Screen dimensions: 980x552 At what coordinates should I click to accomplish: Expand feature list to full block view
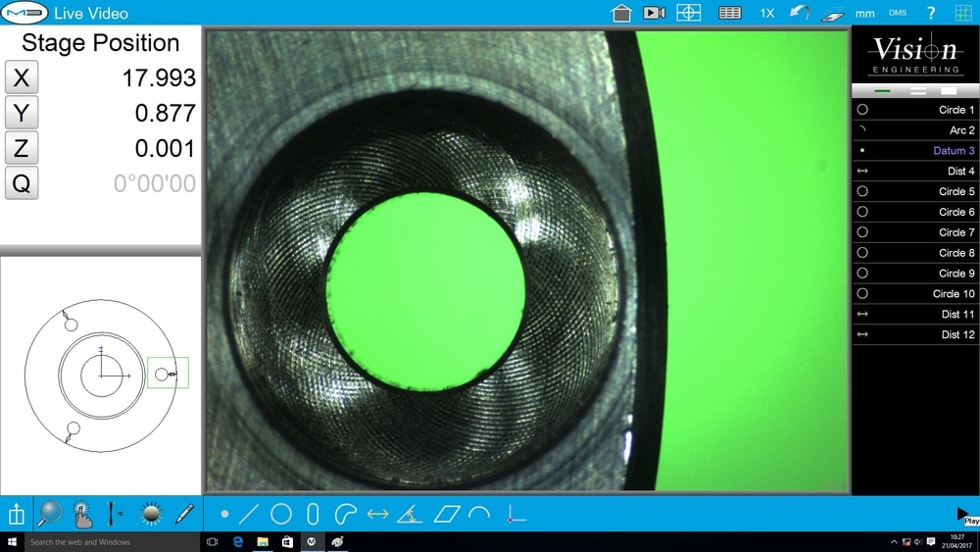point(949,90)
